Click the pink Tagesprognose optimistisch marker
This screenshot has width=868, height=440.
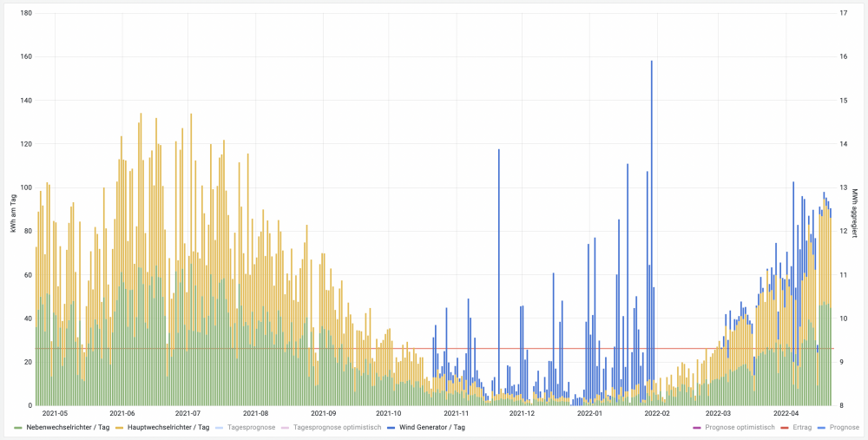click(286, 428)
